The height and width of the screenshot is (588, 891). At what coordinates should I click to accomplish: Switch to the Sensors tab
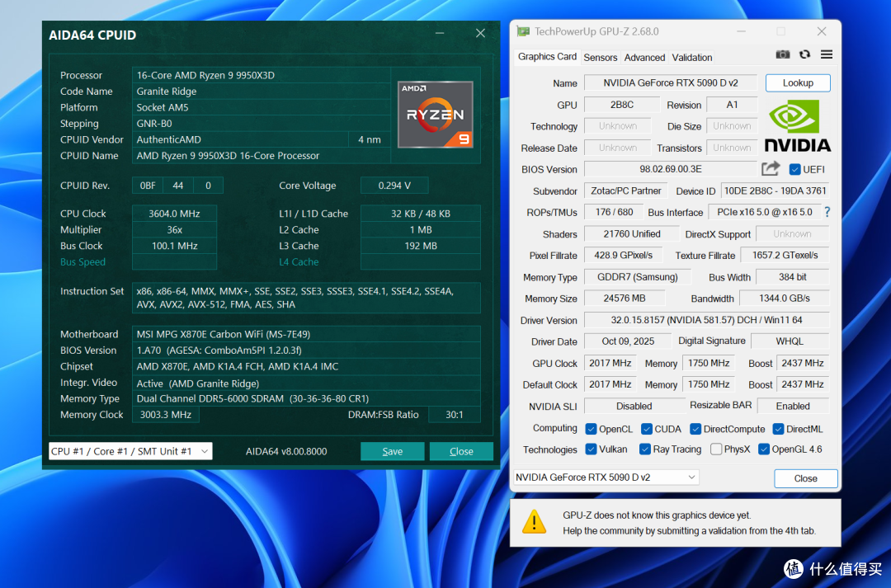(600, 58)
